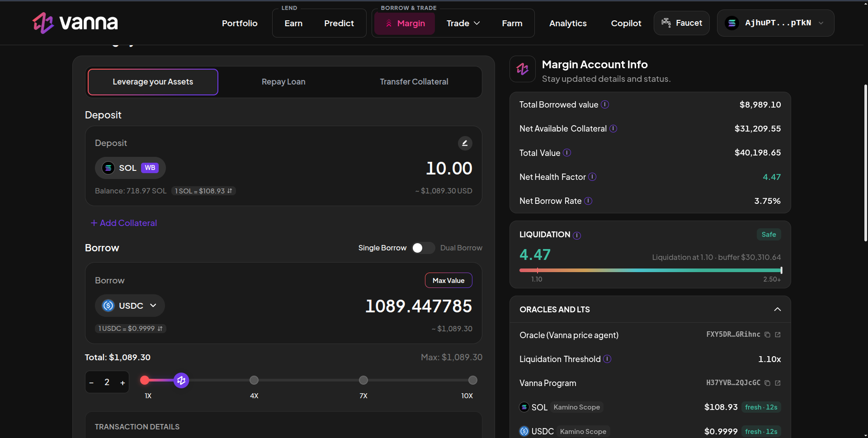The width and height of the screenshot is (868, 438).
Task: Collapse the ORACLES AND LTS section
Action: point(778,309)
